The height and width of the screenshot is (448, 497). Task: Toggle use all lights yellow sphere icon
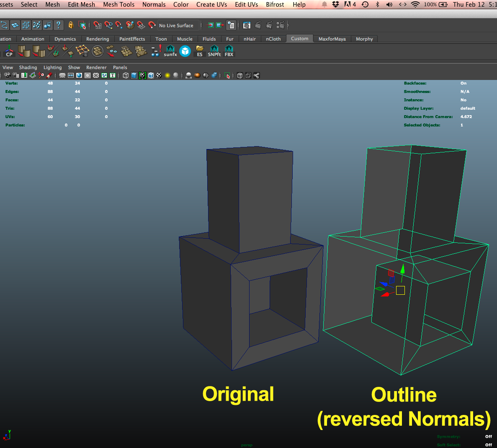pos(167,75)
